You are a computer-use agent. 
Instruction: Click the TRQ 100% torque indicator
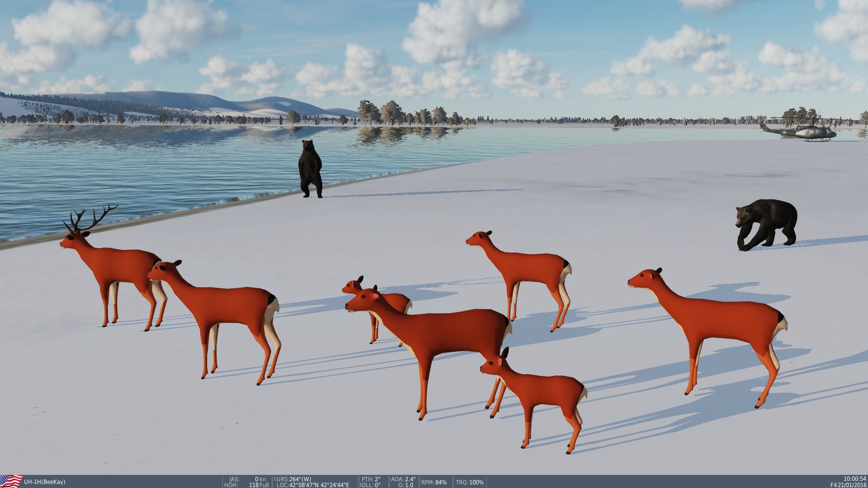coord(470,482)
